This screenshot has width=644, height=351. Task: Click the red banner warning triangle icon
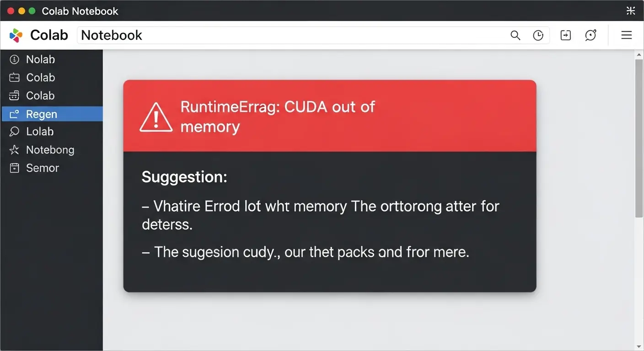[x=156, y=117]
